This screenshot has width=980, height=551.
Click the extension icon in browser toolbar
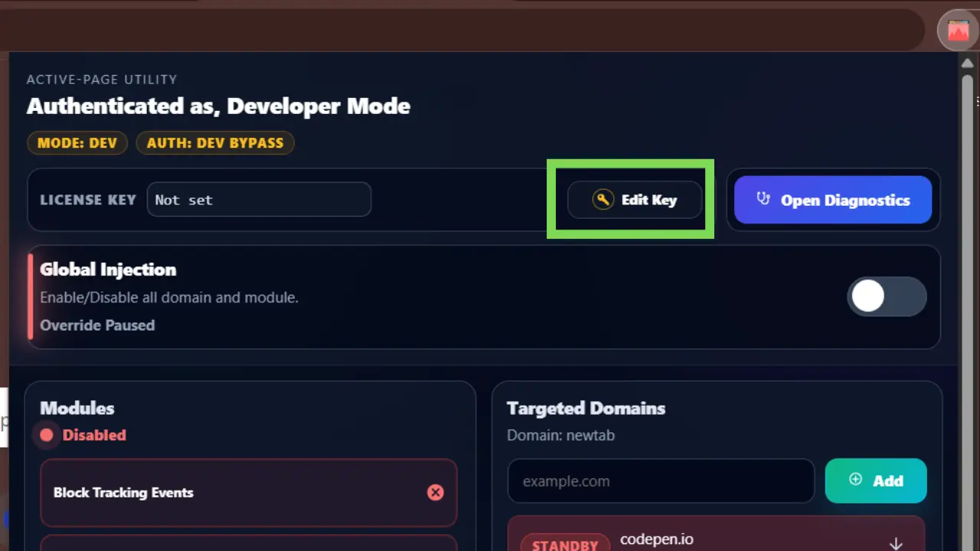click(958, 31)
